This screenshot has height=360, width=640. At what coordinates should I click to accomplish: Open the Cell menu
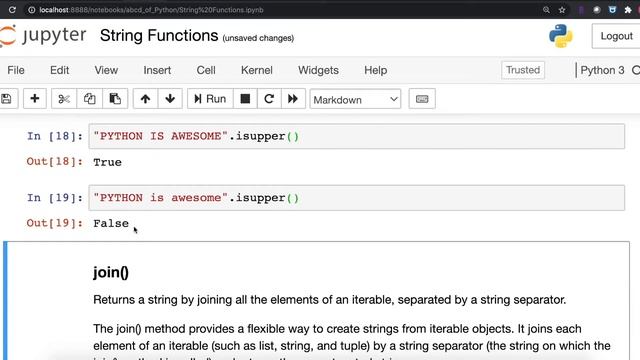tap(206, 70)
